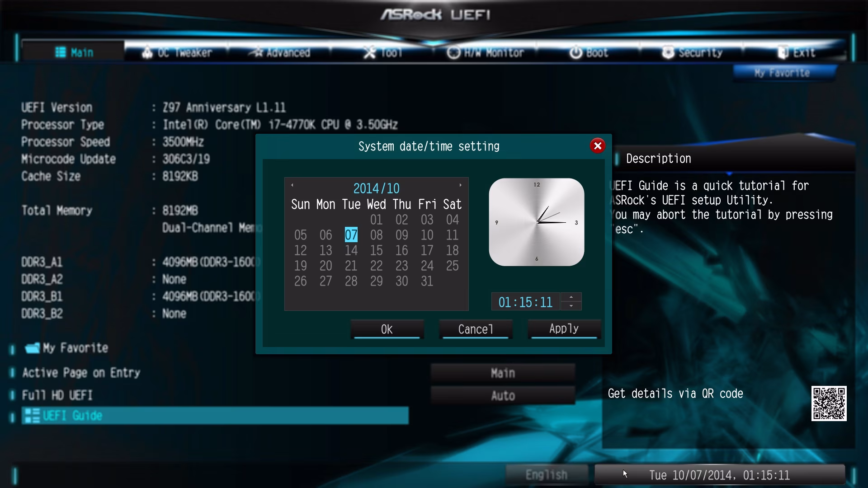Apply the date/time changes

tap(564, 329)
